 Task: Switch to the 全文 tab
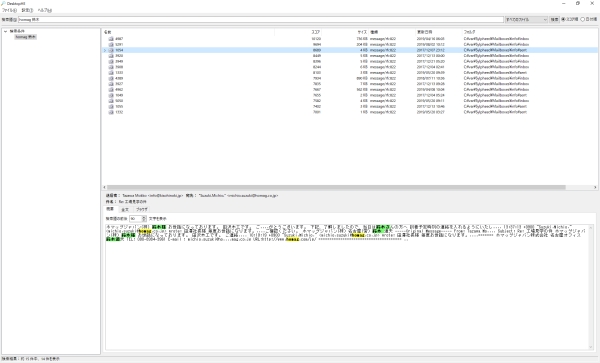[x=125, y=210]
